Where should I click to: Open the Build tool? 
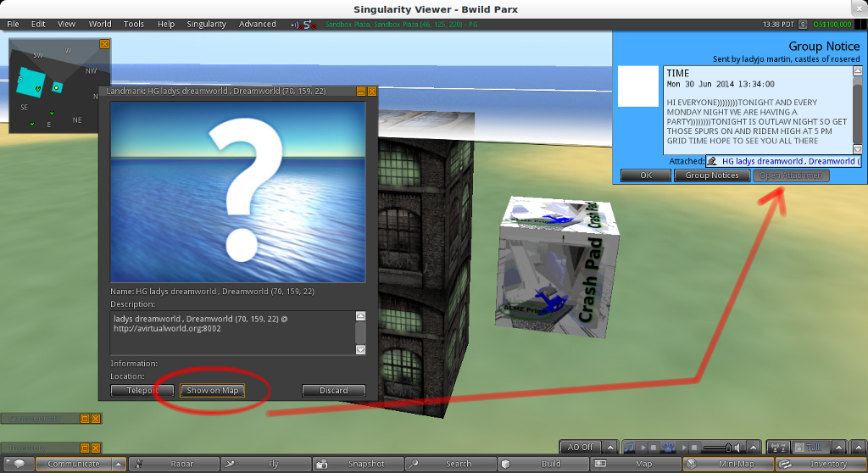click(x=543, y=464)
